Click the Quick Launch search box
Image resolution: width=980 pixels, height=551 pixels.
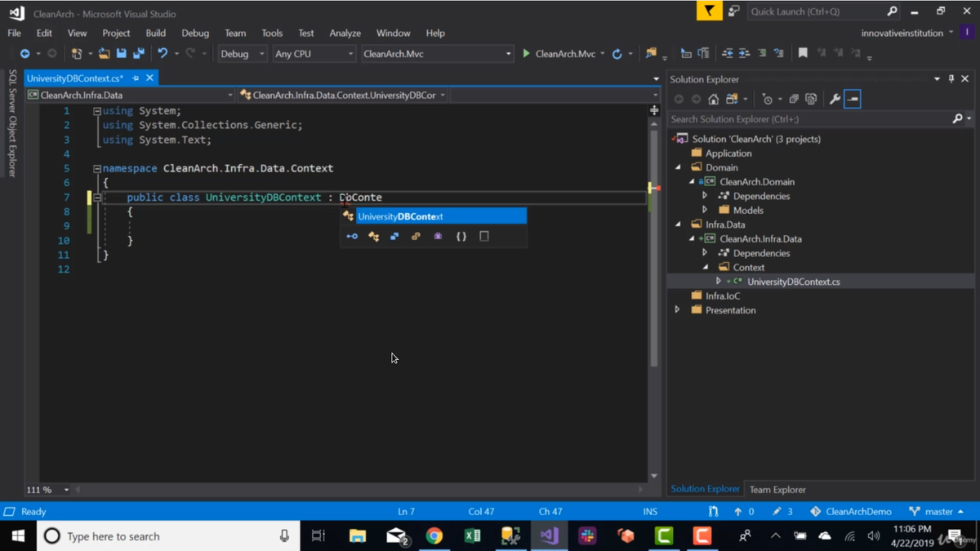[x=823, y=11]
